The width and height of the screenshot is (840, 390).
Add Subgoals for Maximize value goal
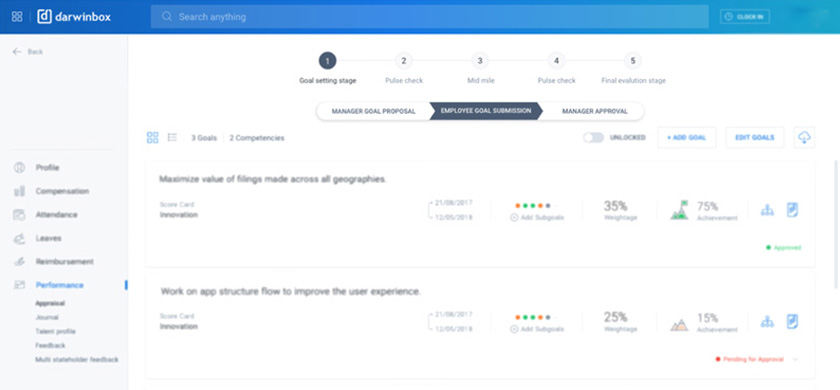(x=537, y=218)
